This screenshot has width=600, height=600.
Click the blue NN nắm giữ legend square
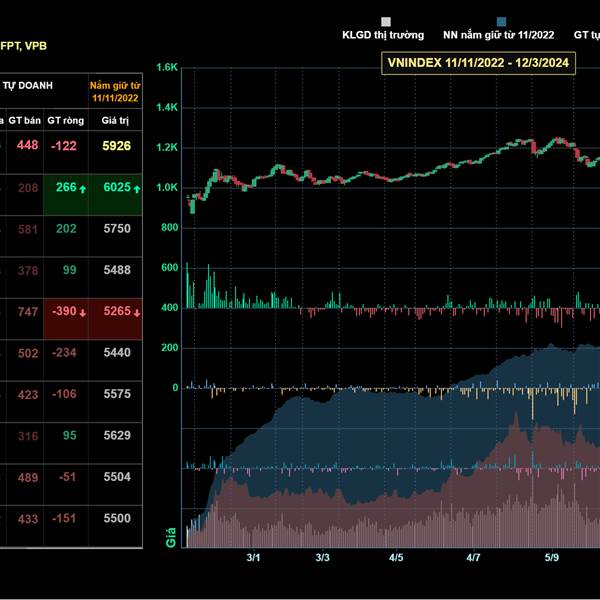point(501,20)
